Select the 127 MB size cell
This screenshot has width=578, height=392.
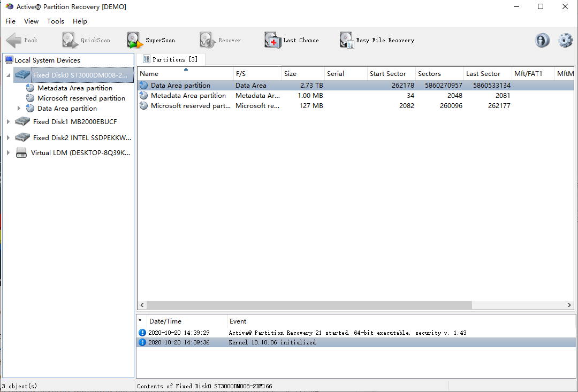pyautogui.click(x=312, y=106)
